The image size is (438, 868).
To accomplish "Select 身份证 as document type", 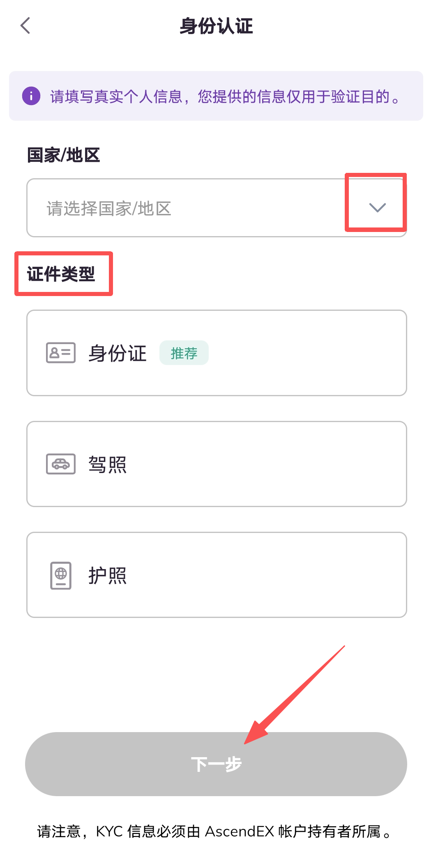I will (x=217, y=353).
